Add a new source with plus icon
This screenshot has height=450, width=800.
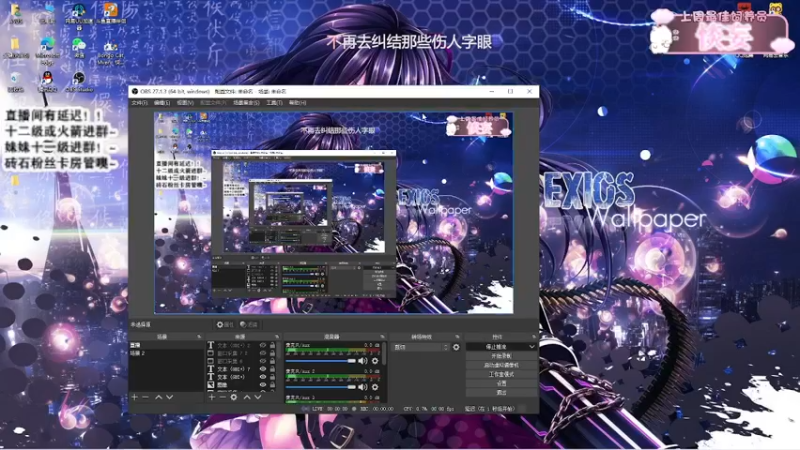tap(212, 397)
